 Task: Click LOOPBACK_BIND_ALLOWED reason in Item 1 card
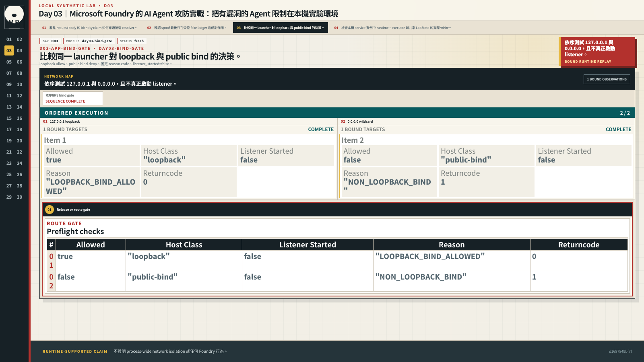click(92, 182)
